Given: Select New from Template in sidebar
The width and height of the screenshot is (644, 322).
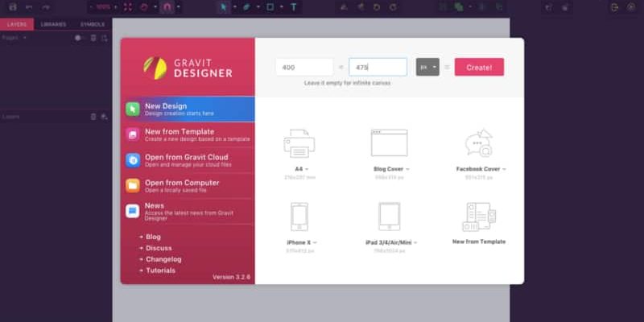Looking at the screenshot, I should tap(188, 134).
